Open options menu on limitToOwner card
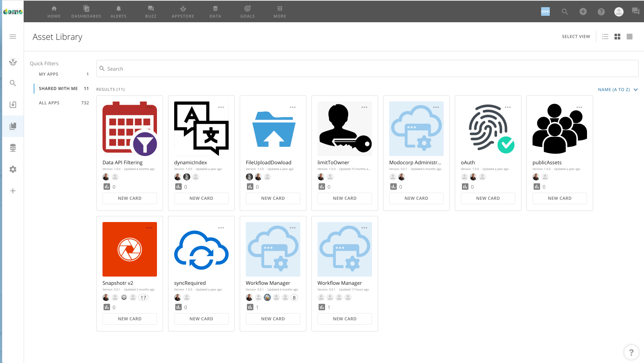This screenshot has height=363, width=644. [x=364, y=107]
